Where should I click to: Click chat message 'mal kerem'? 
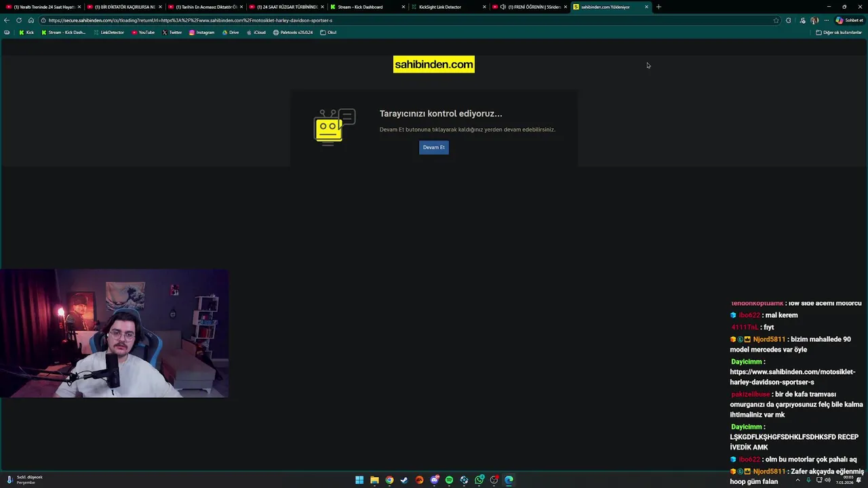[781, 315]
